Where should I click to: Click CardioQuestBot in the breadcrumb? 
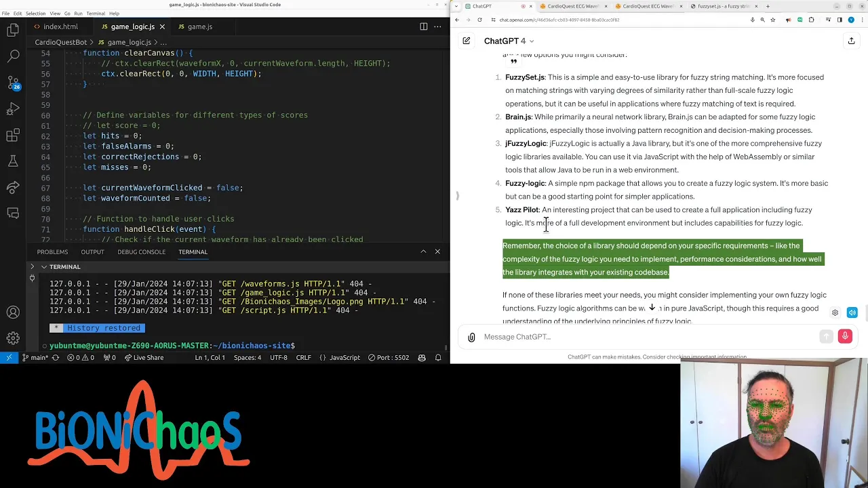60,42
